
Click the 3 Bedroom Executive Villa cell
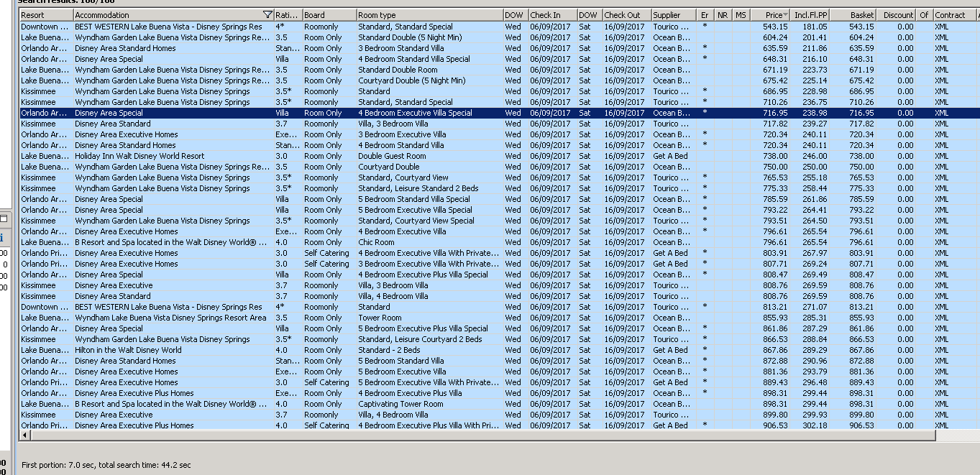coord(402,134)
